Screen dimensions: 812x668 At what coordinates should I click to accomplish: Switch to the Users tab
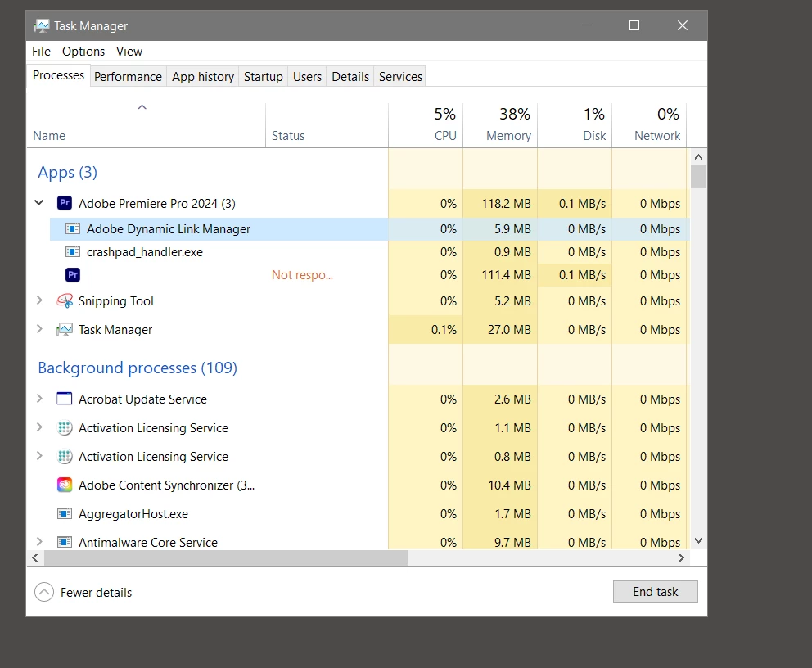[307, 77]
